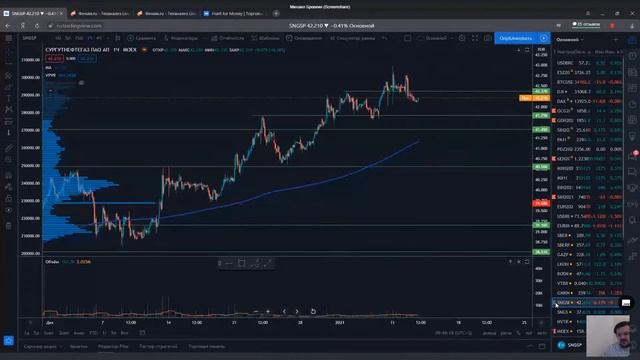The width and height of the screenshot is (640, 360).
Task: Zoom in chart with plus control
Action: pos(268,311)
